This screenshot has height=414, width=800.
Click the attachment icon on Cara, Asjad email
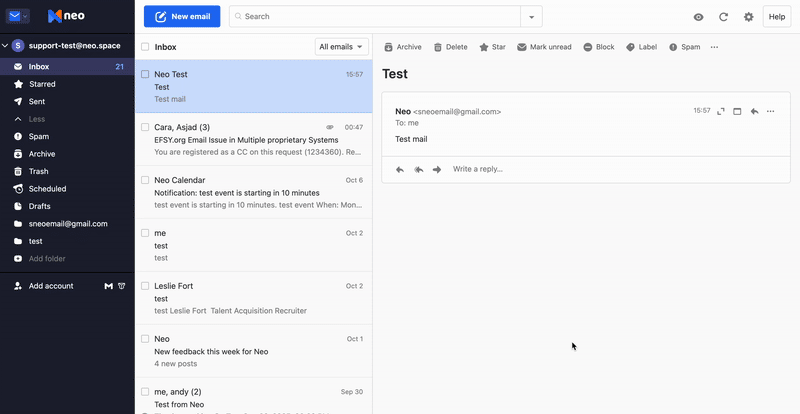tap(330, 127)
